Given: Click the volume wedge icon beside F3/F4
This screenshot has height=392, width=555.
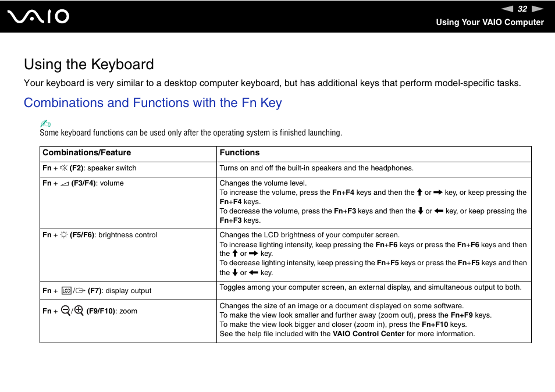Looking at the screenshot, I should [x=65, y=184].
